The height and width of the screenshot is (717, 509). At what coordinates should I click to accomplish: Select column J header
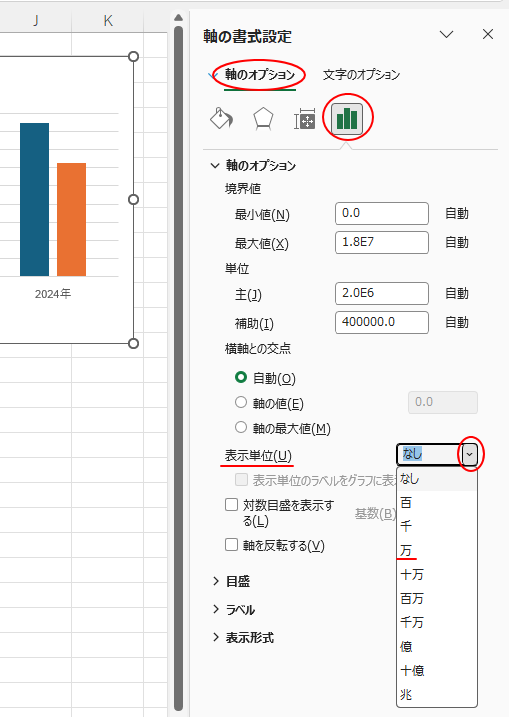click(36, 20)
